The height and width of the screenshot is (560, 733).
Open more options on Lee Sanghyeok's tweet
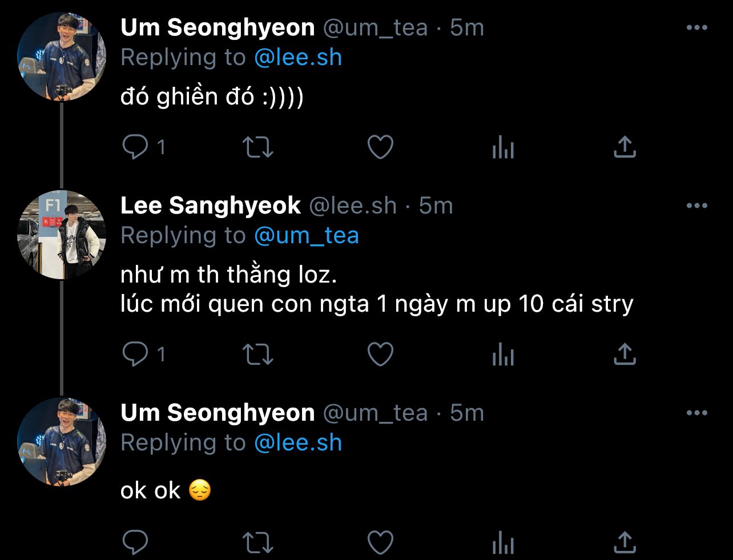pos(696,206)
